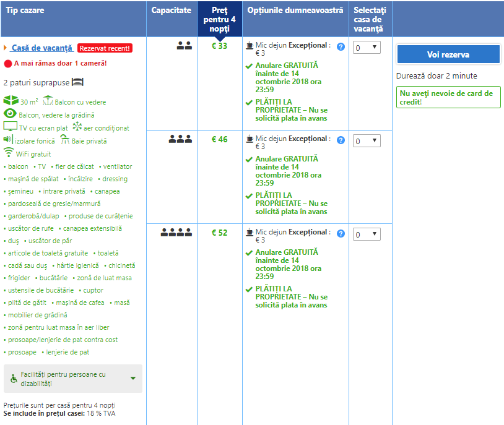504x425 pixels.
Task: Click the Preț pentru 4 nopți header
Action: (x=220, y=20)
